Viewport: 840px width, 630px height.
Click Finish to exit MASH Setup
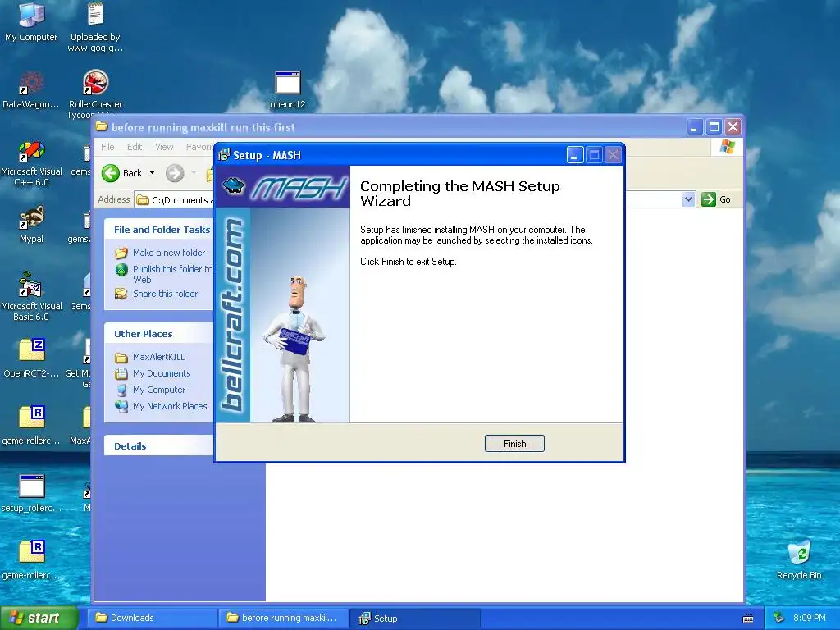514,444
